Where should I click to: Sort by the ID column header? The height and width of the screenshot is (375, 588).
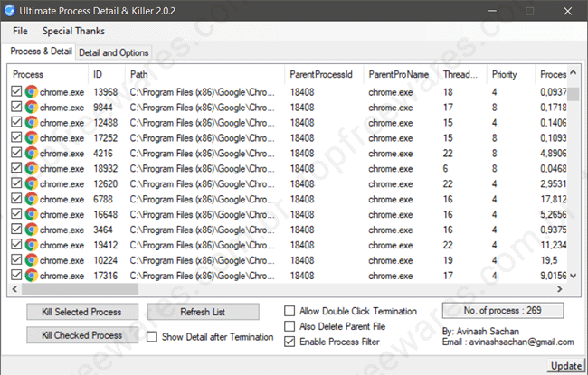pyautogui.click(x=107, y=75)
